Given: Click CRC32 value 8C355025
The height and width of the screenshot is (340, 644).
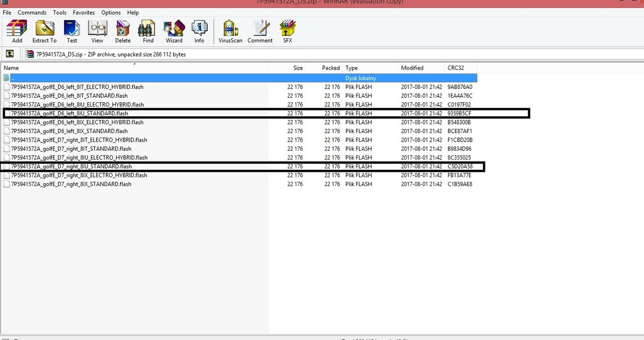Looking at the screenshot, I should [x=459, y=158].
